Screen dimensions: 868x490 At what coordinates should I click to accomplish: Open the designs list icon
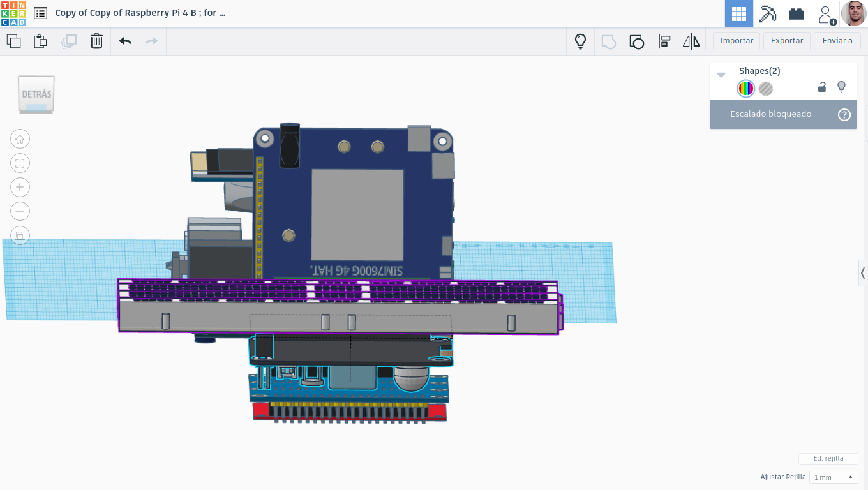tap(40, 13)
